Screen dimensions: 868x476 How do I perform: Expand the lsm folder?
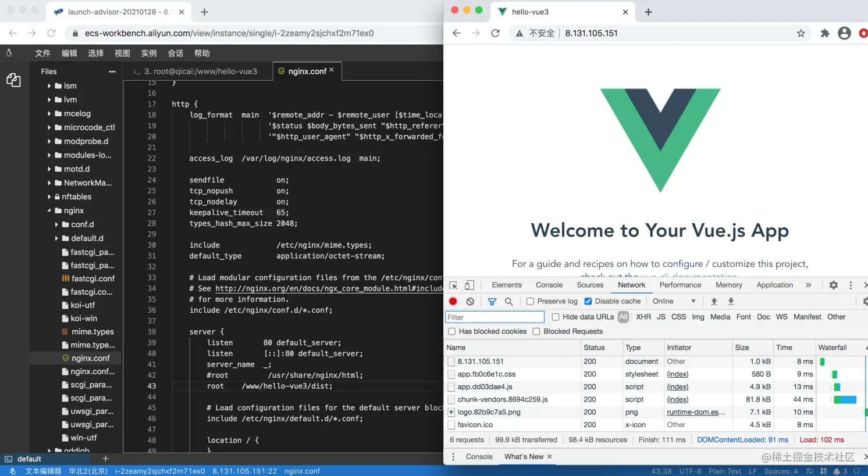pyautogui.click(x=49, y=86)
